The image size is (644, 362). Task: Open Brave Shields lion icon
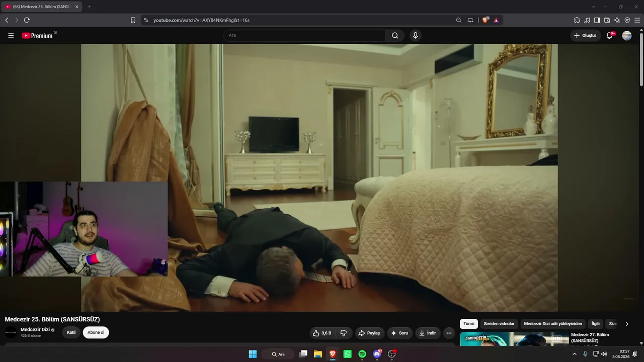click(486, 20)
